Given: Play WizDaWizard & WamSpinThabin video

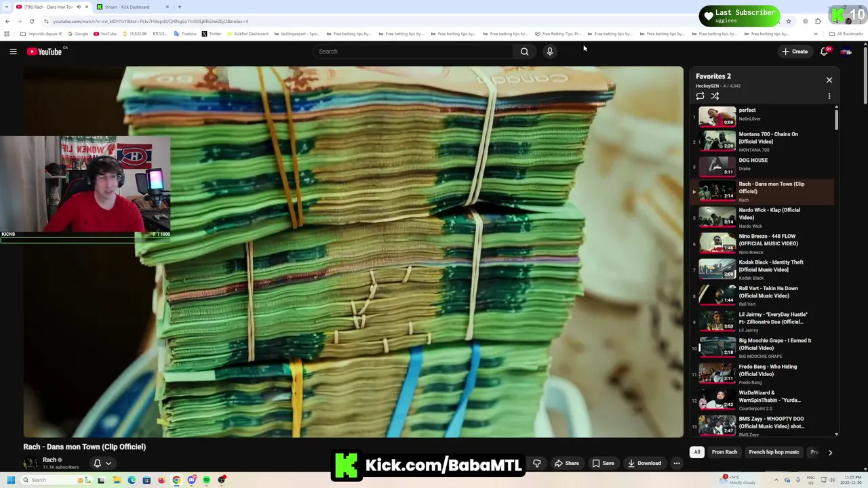Looking at the screenshot, I should click(762, 400).
